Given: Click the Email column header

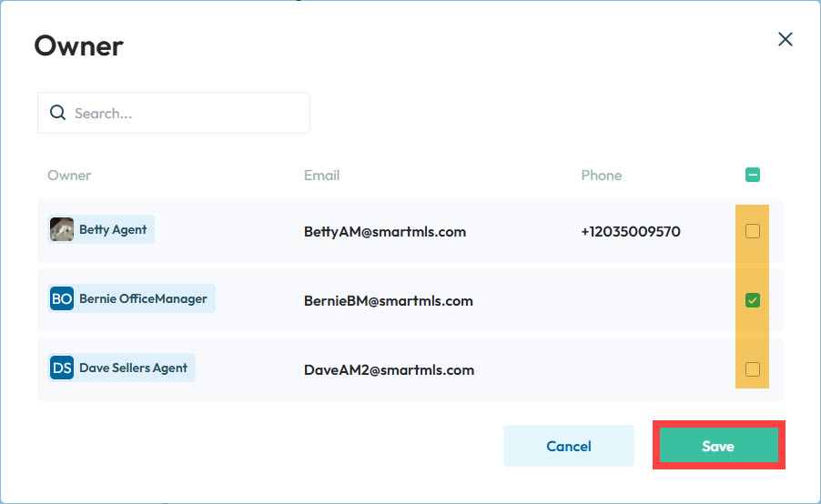Looking at the screenshot, I should tap(321, 175).
